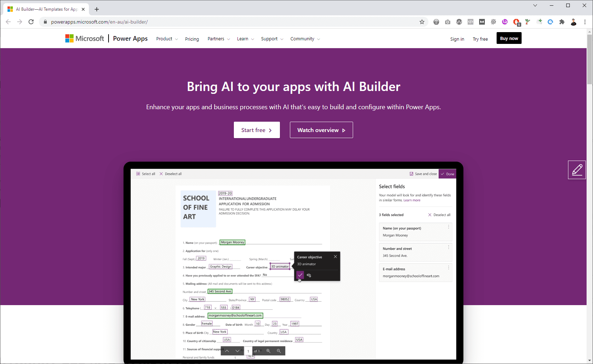593x364 pixels.
Task: Click the page vertical scrollbar thumb
Action: (589, 60)
